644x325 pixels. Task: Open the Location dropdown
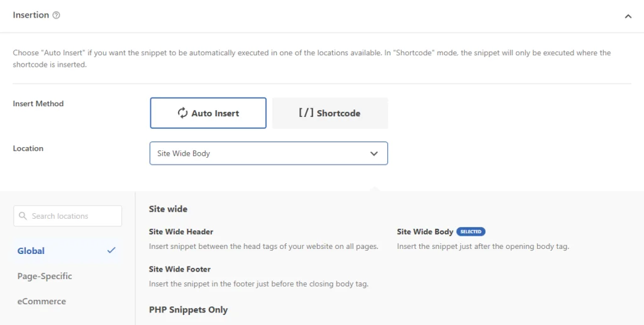269,153
